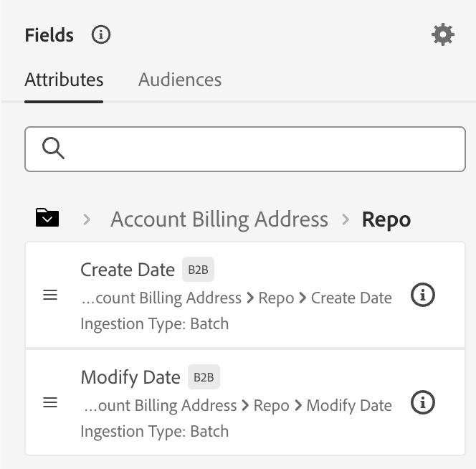Navigate to Account Billing Address breadcrumb

219,219
